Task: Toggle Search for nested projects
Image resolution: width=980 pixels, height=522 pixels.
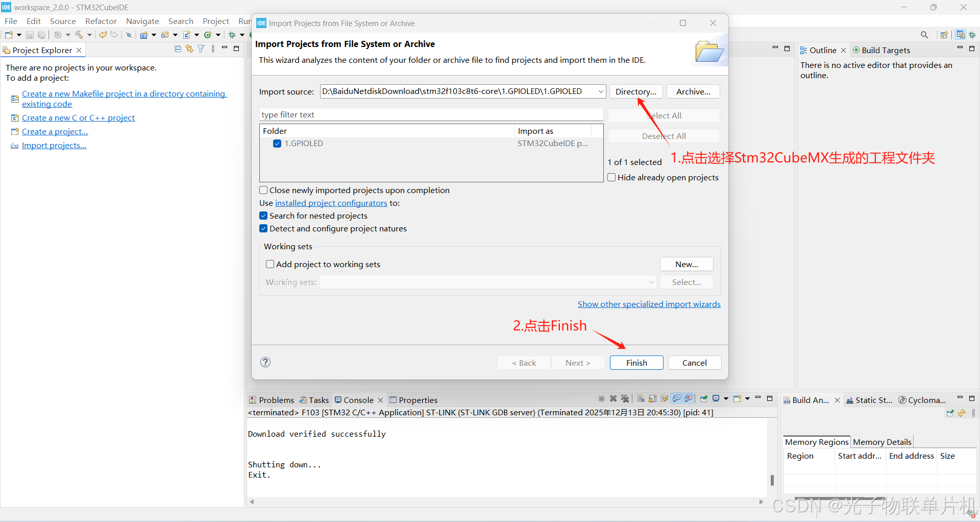Action: (x=263, y=216)
